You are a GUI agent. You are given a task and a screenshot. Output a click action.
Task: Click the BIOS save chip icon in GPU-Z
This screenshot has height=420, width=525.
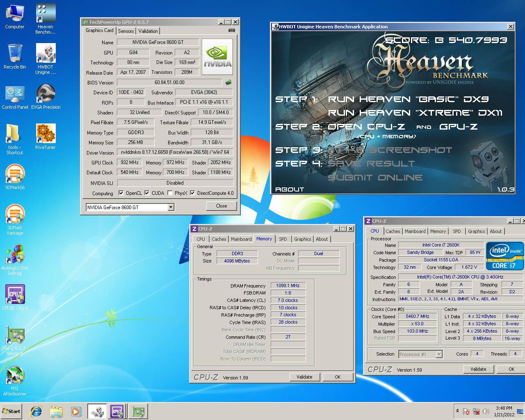click(x=228, y=82)
